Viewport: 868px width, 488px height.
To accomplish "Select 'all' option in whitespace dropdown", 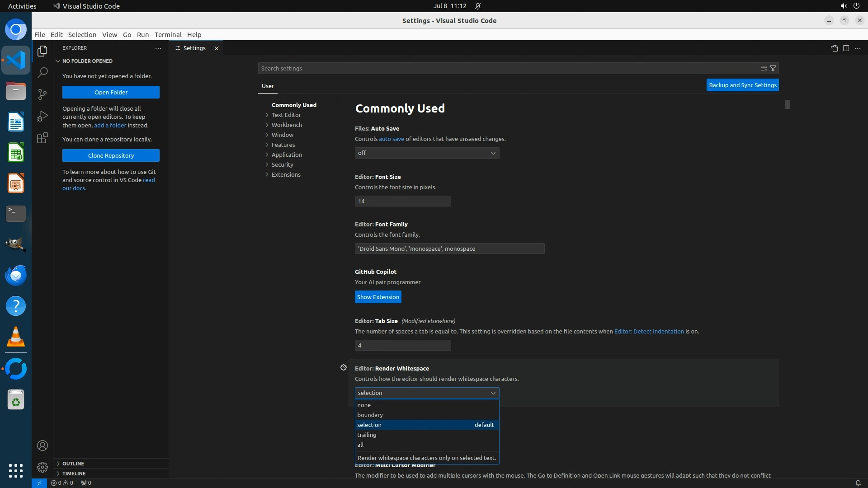I will pyautogui.click(x=360, y=445).
